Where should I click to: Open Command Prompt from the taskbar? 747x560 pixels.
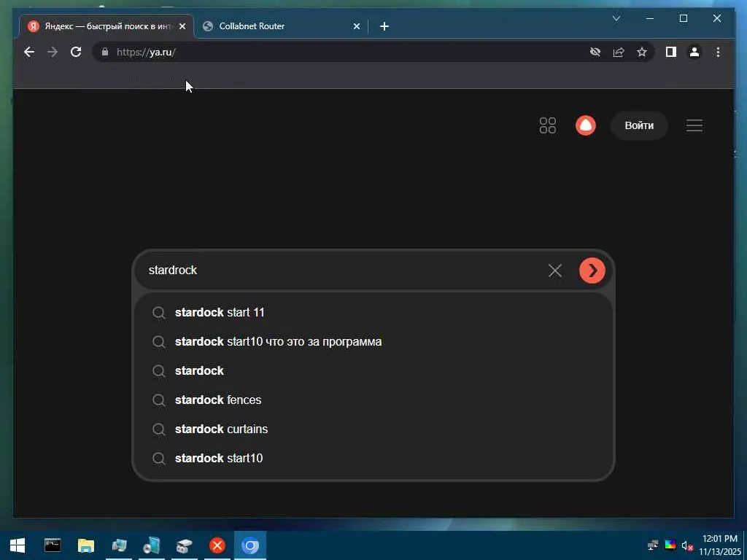tap(53, 545)
